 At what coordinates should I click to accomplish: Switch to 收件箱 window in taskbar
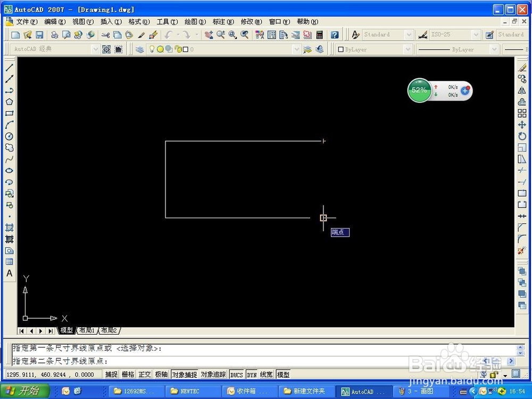point(251,391)
